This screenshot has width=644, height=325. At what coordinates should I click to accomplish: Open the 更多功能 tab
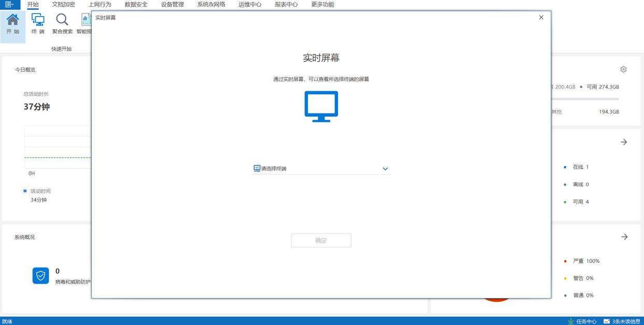click(323, 4)
